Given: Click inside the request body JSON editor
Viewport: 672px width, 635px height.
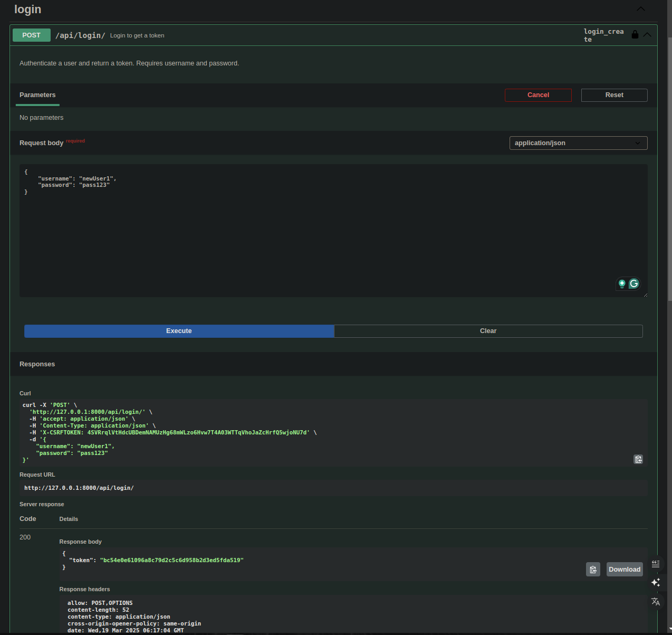Looking at the screenshot, I should 333,231.
